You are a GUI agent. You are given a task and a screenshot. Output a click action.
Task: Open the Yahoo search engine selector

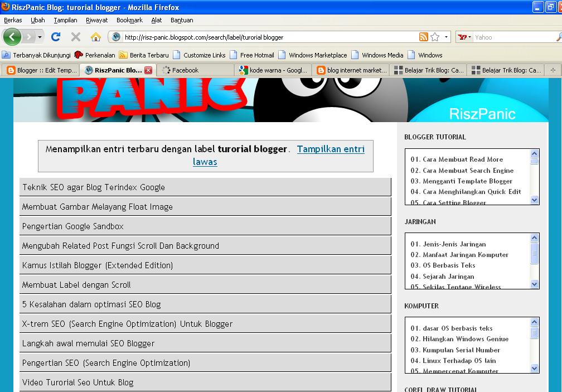coord(464,37)
